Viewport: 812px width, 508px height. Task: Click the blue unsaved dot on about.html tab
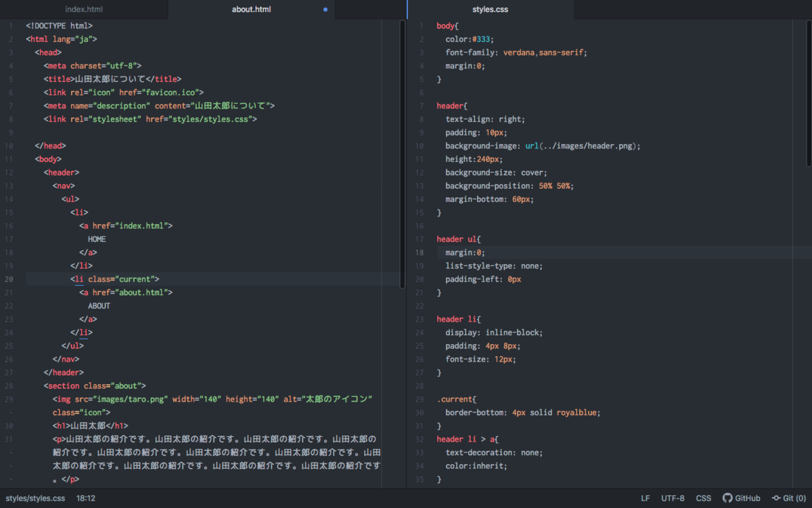[x=325, y=9]
